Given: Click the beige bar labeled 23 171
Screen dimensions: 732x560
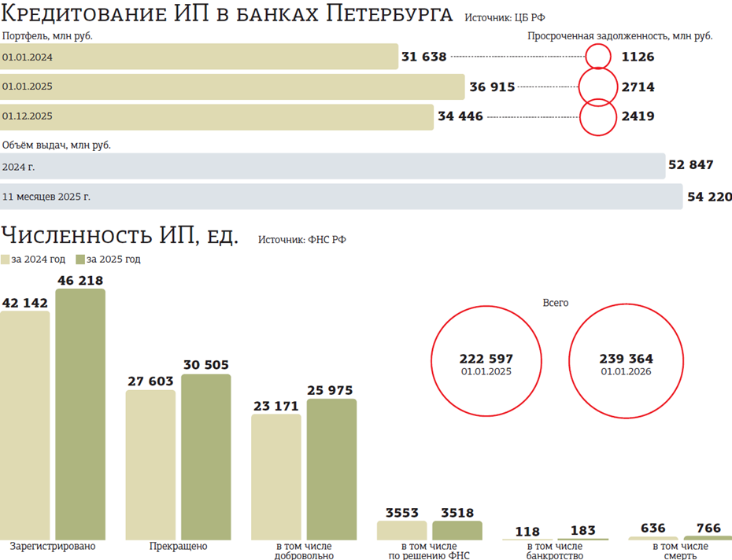Looking at the screenshot, I should [x=276, y=477].
